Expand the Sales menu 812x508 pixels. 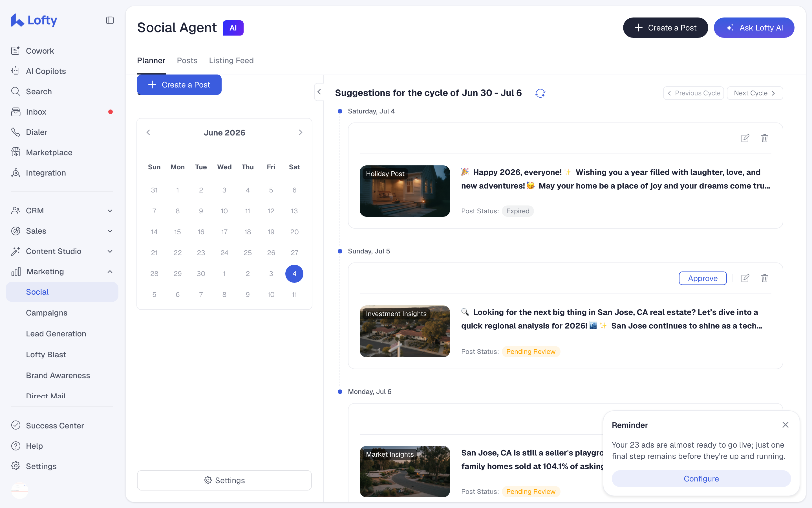coord(62,231)
